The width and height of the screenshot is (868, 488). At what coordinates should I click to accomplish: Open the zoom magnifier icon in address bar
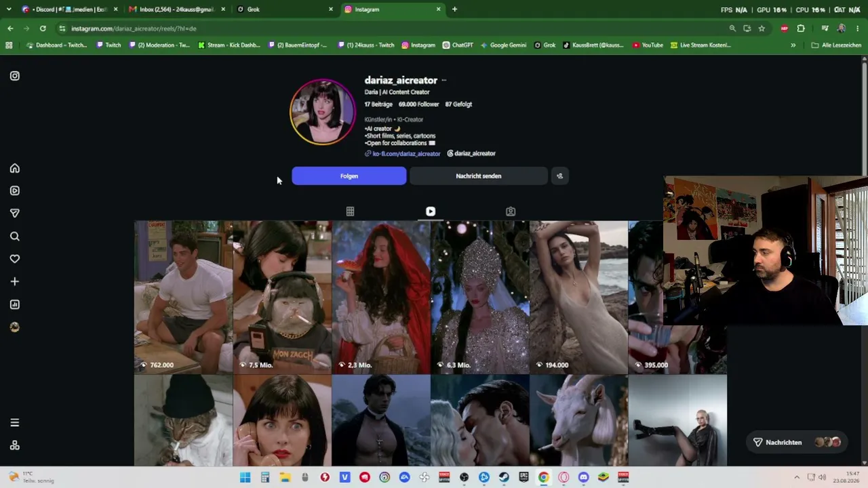point(732,28)
